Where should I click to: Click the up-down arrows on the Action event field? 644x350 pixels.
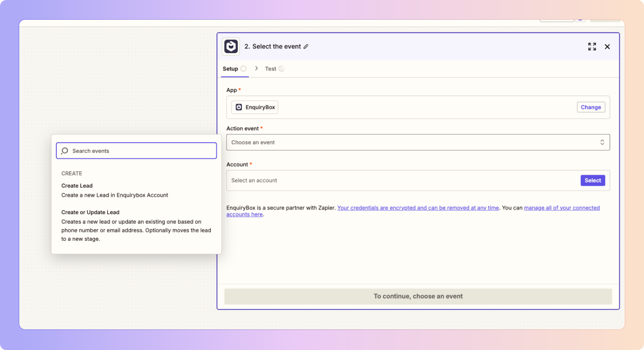pos(602,142)
